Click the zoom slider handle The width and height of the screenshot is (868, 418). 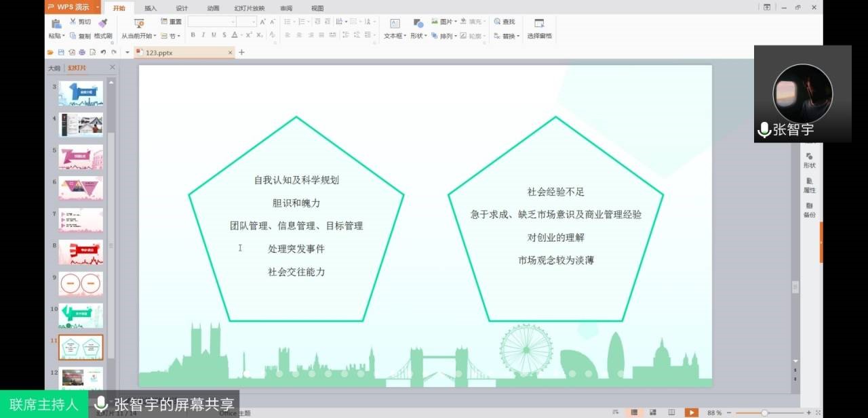tap(764, 413)
